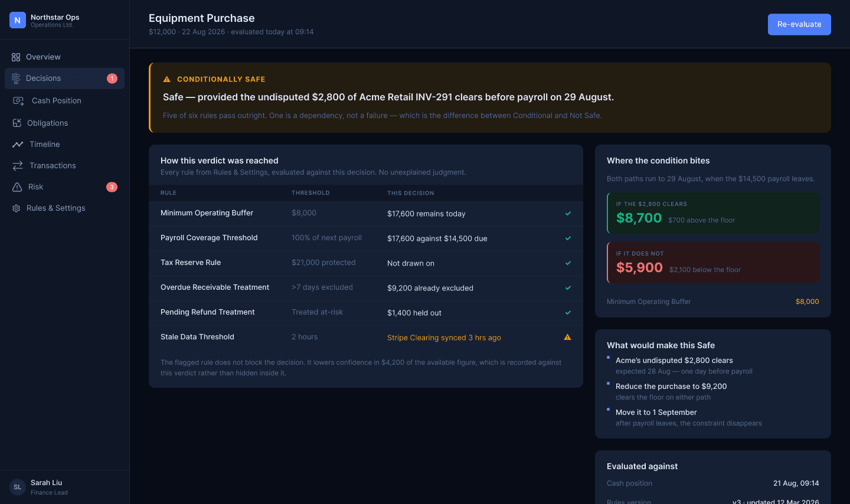Click the '$1,400 held out' cell
850x504 pixels.
point(414,313)
